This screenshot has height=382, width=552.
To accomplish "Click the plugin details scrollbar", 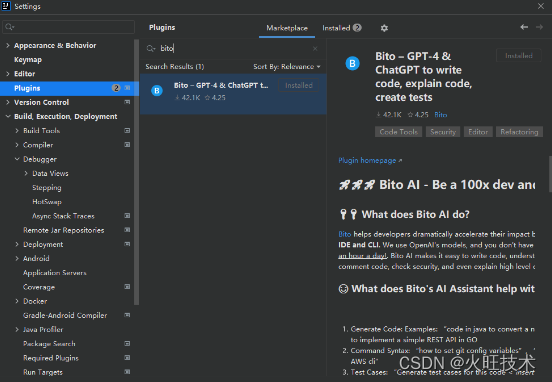I will (x=550, y=174).
